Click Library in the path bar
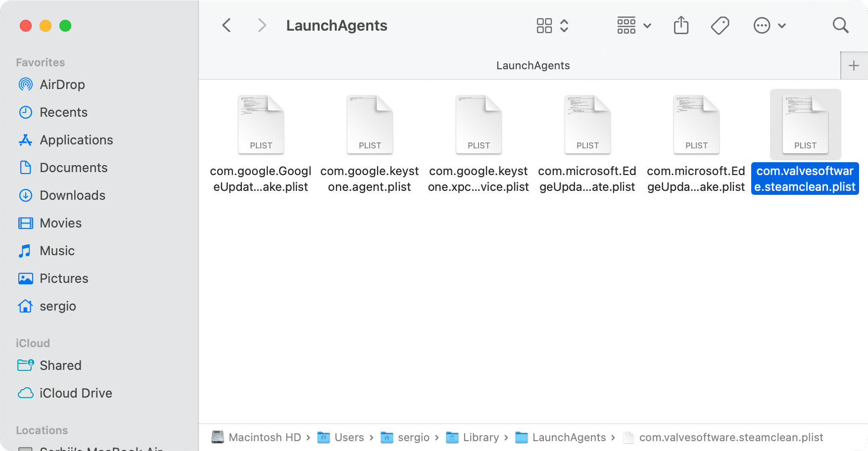The image size is (868, 451). click(480, 438)
